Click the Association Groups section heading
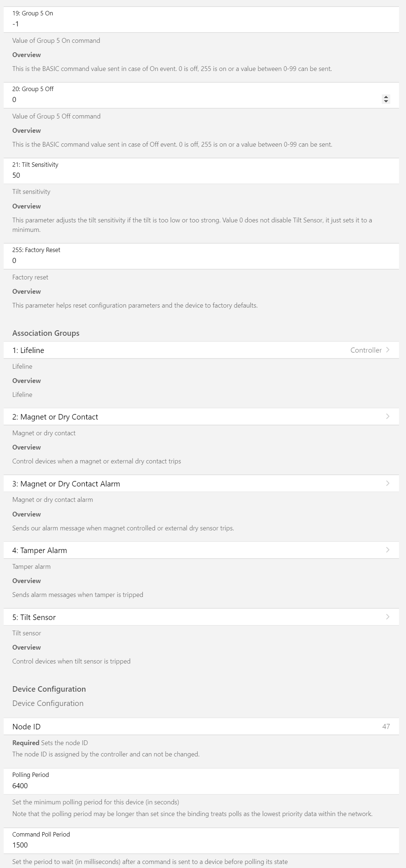The height and width of the screenshot is (868, 406). (46, 333)
